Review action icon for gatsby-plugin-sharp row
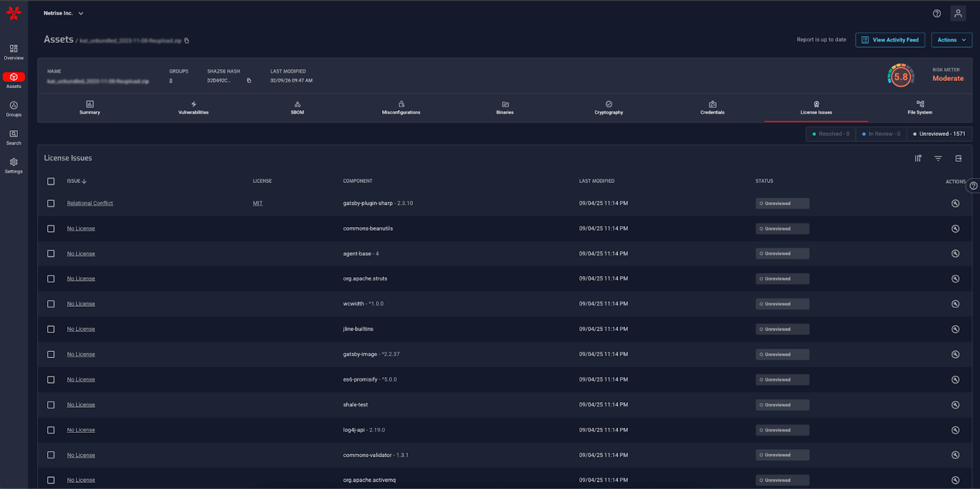The width and height of the screenshot is (980, 489). [955, 204]
